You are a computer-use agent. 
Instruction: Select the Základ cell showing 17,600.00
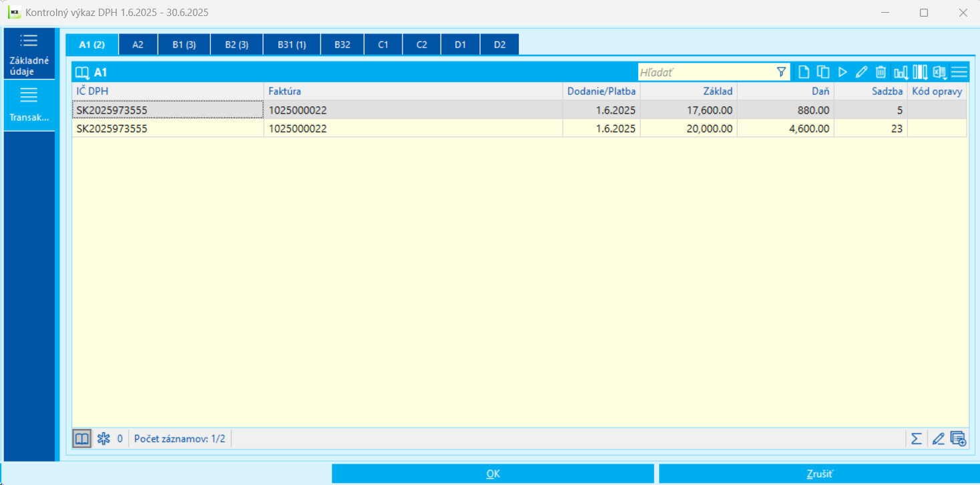coord(689,110)
